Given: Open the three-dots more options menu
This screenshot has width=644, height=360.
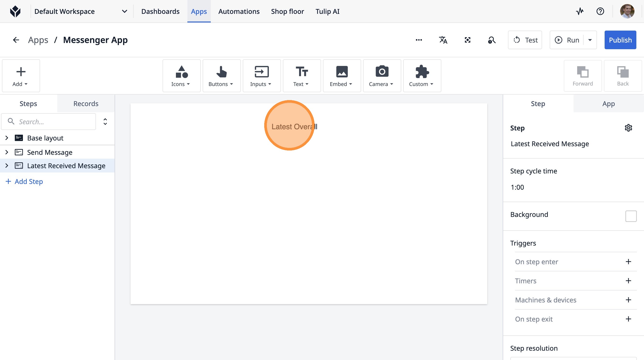Looking at the screenshot, I should (x=419, y=40).
